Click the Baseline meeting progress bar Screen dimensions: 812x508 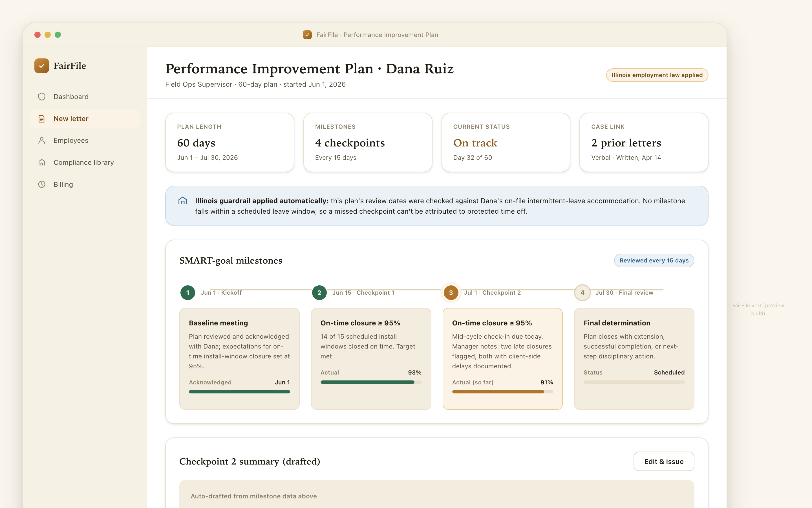pos(239,392)
